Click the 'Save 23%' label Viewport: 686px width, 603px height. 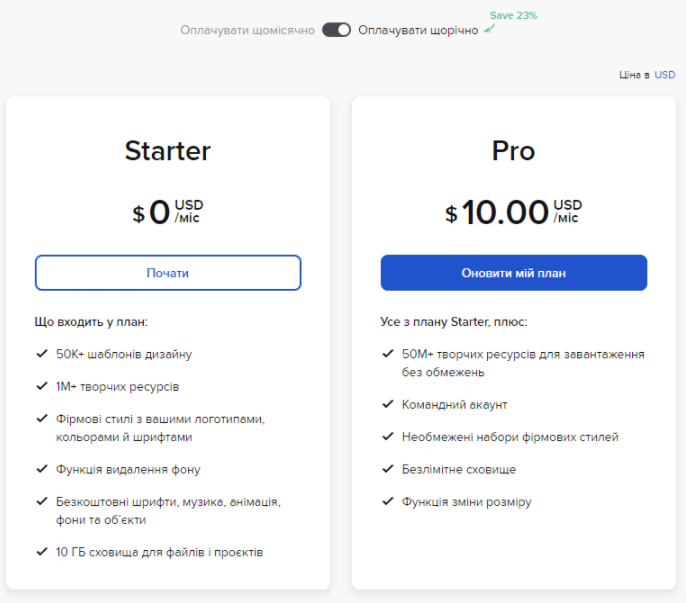[513, 15]
